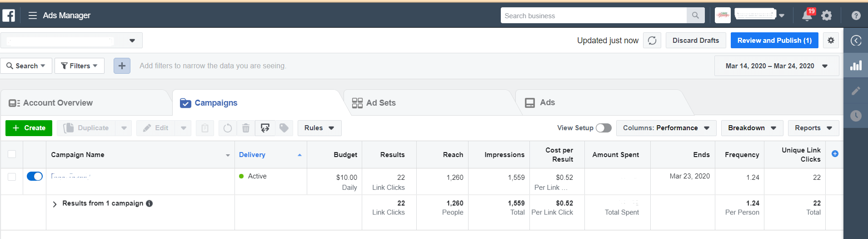This screenshot has width=868, height=239.
Task: Open the help question mark
Action: click(856, 15)
